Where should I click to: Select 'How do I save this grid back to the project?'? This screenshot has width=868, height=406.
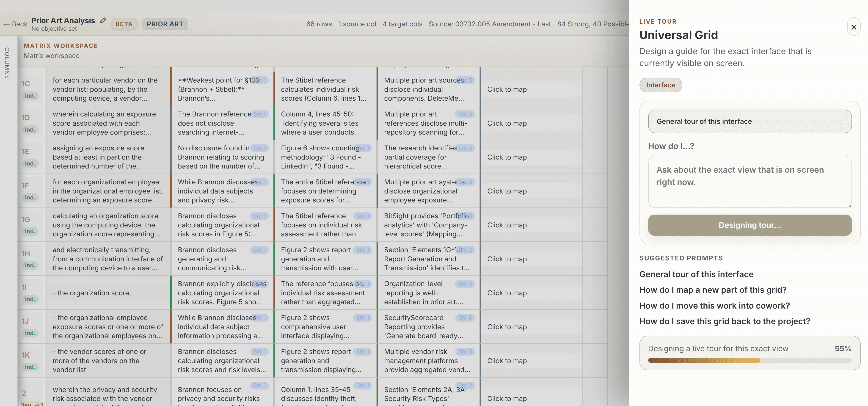point(725,321)
